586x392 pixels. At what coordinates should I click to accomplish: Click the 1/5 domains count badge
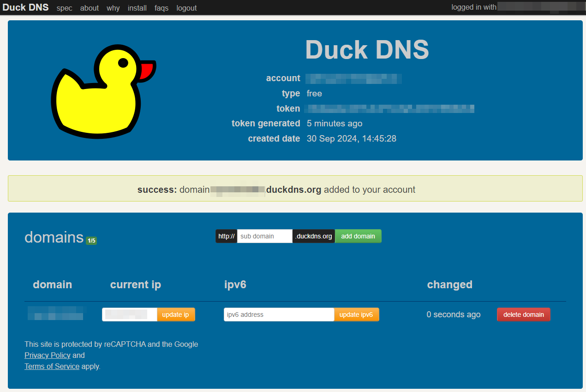[91, 241]
